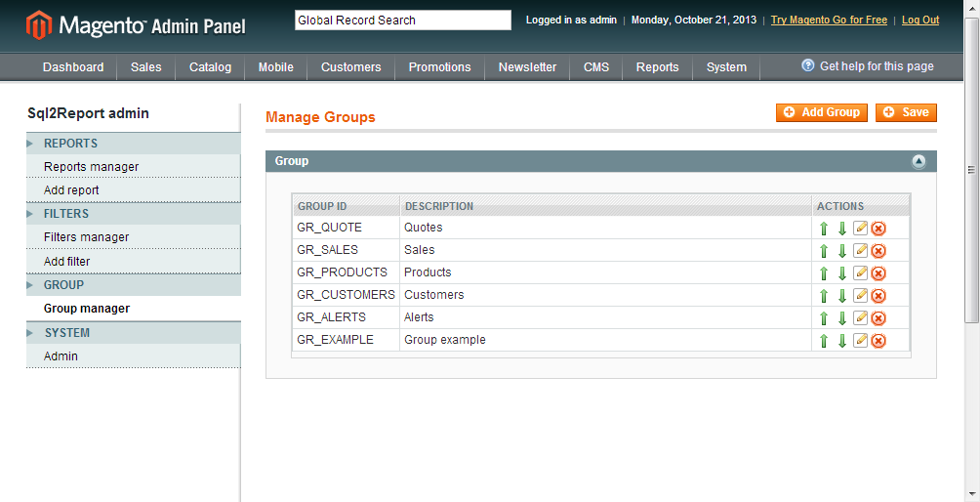This screenshot has height=502, width=980.
Task: Move GR_SALES group up
Action: tap(824, 251)
